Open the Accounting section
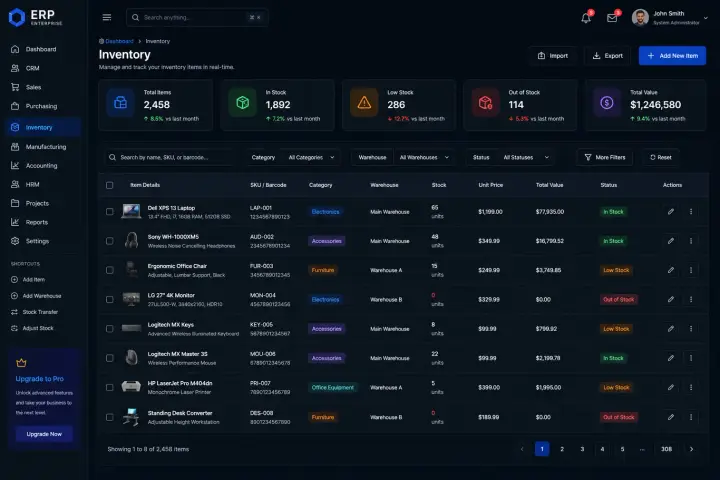The height and width of the screenshot is (480, 720). pos(44,166)
